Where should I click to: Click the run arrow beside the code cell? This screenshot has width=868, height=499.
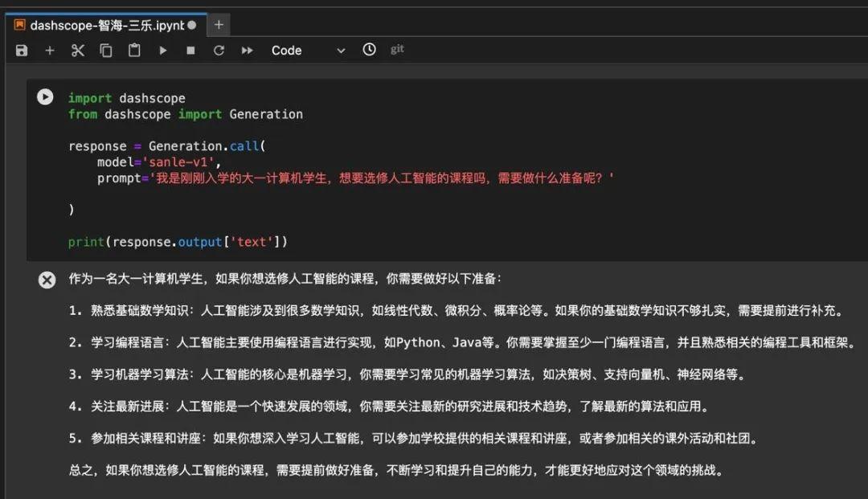[44, 96]
